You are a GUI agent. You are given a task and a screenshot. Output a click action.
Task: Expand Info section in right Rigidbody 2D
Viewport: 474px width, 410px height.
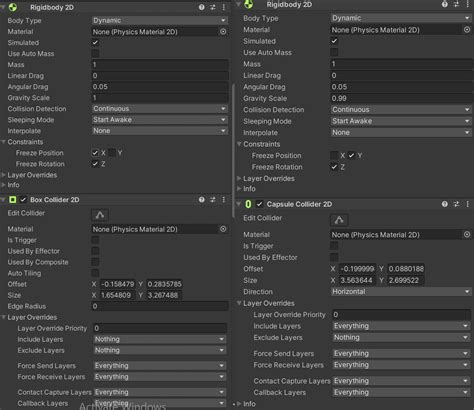point(239,189)
